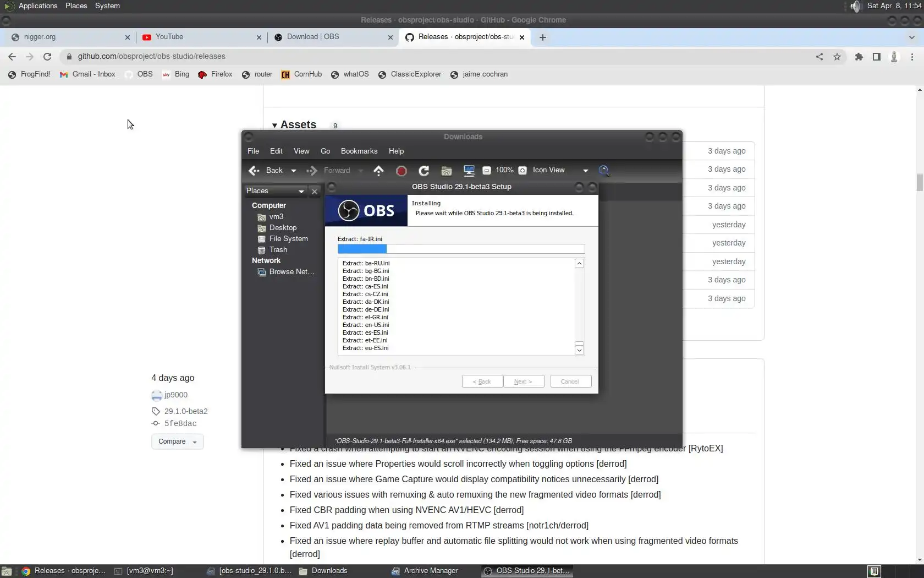The height and width of the screenshot is (578, 924).
Task: Click the OBS install progress bar
Action: coord(461,249)
